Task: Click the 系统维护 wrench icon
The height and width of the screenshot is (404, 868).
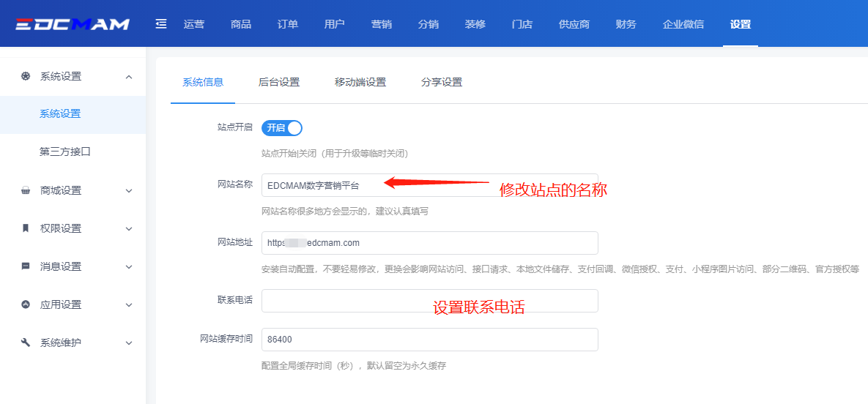Action: coord(26,343)
